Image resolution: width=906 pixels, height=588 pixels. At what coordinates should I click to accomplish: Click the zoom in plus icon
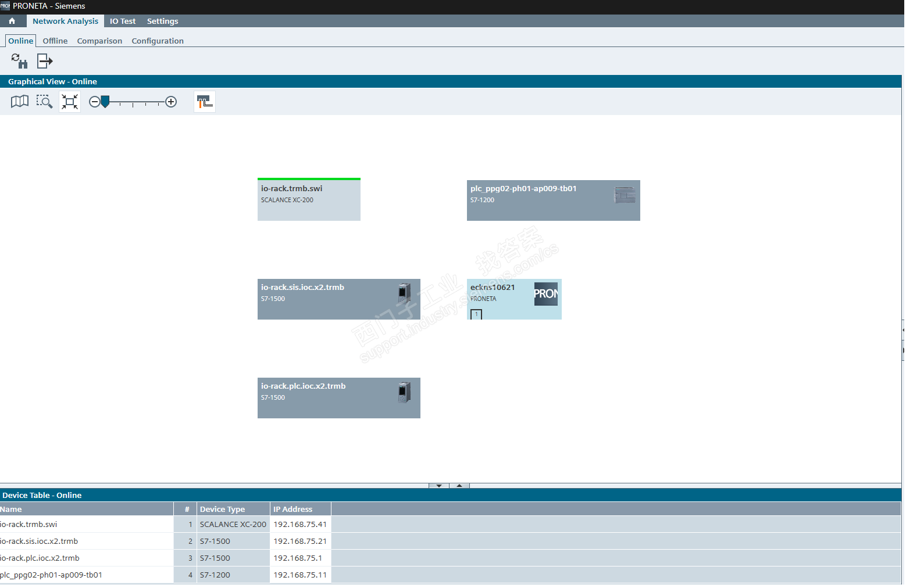point(171,102)
